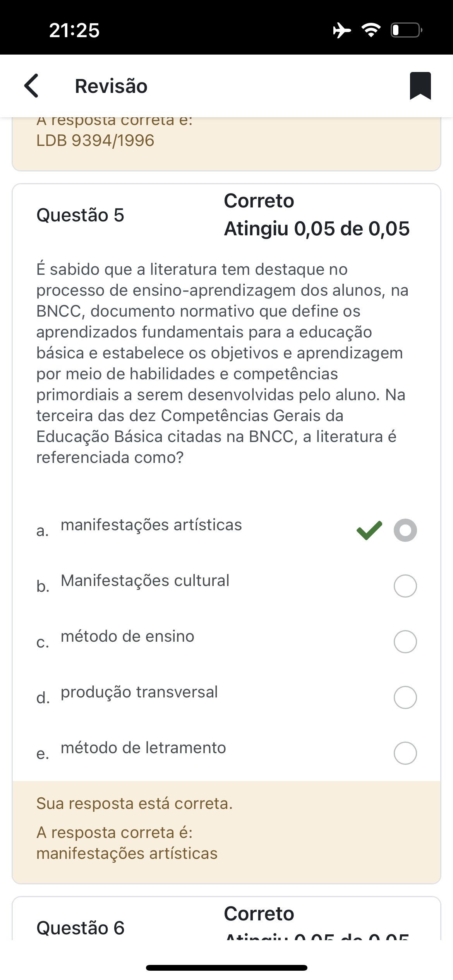Tap the Questão 6 heading
This screenshot has height=980, width=453.
tap(80, 928)
